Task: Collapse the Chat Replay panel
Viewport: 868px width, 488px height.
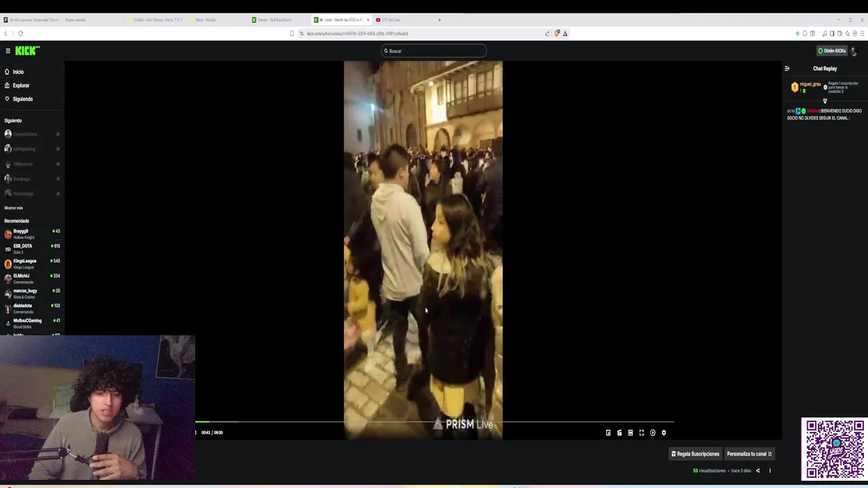Action: pos(787,68)
